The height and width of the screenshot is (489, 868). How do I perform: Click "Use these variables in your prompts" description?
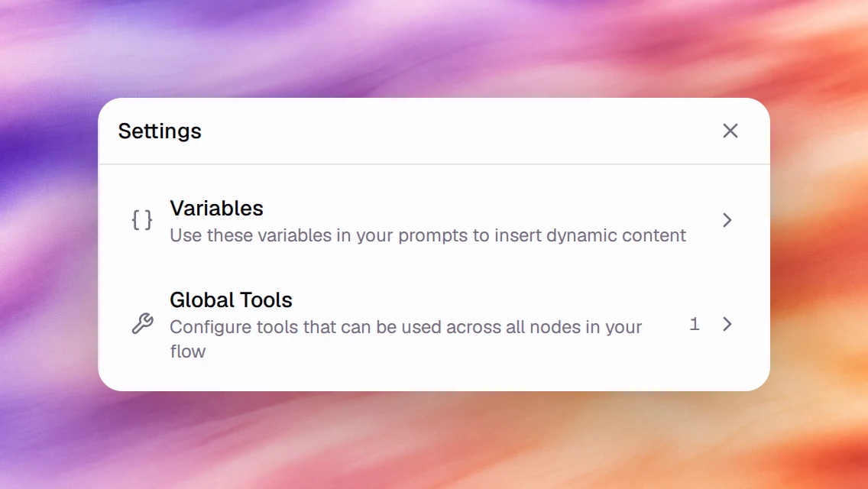coord(428,235)
